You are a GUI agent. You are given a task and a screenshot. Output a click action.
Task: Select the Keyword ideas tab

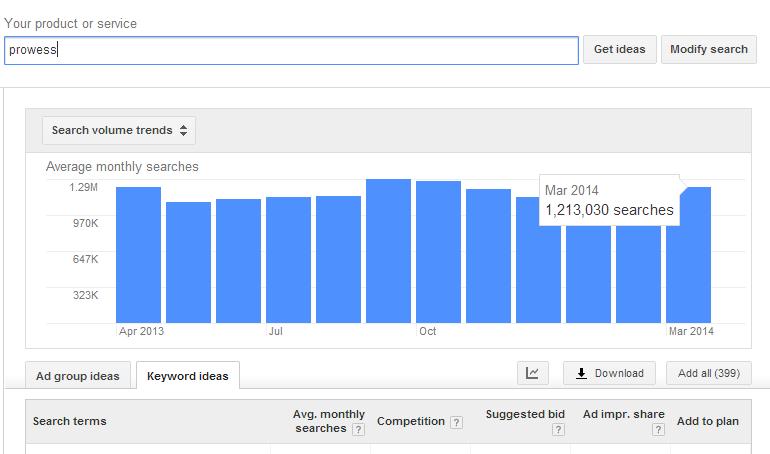pyautogui.click(x=188, y=376)
